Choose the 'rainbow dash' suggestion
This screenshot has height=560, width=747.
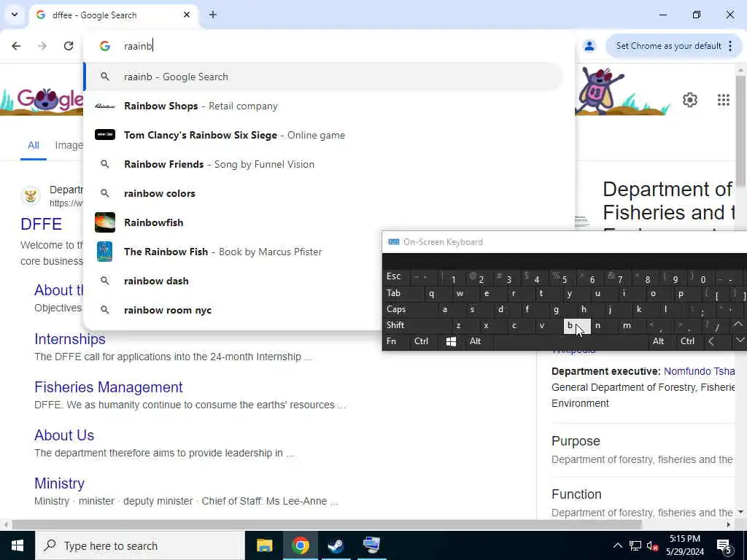[233, 281]
